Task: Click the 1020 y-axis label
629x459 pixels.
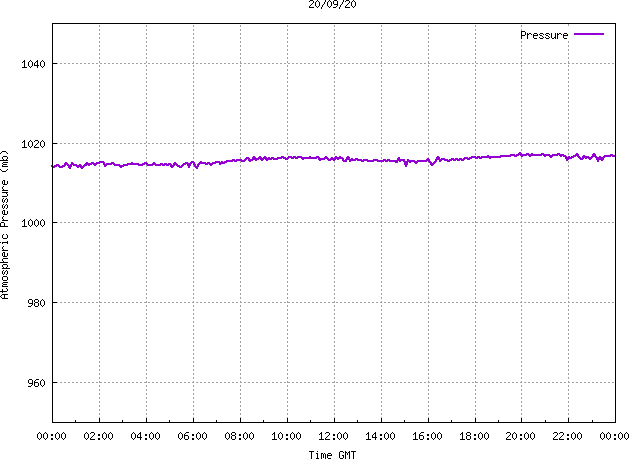Action: 33,144
